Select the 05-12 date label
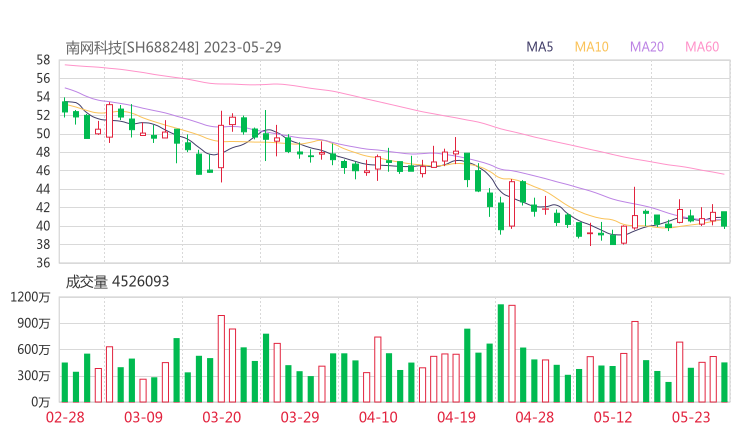This screenshot has width=740, height=440. (613, 417)
